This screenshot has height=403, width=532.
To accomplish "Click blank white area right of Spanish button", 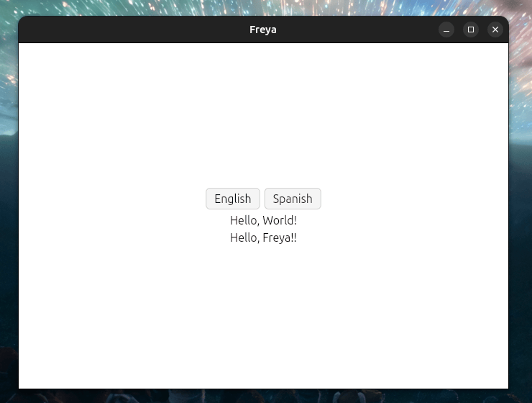I will point(417,199).
